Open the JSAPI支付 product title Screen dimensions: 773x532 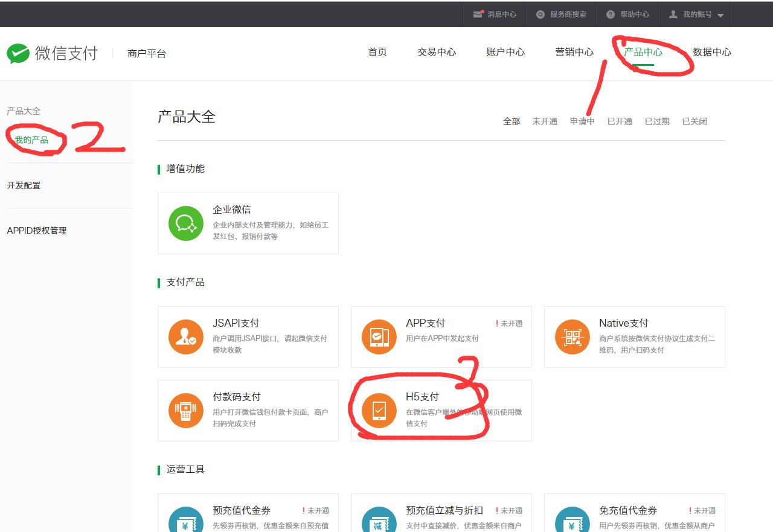pos(236,323)
